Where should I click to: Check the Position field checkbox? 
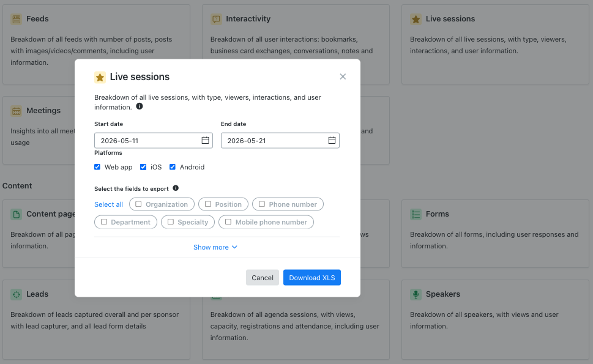click(x=208, y=204)
